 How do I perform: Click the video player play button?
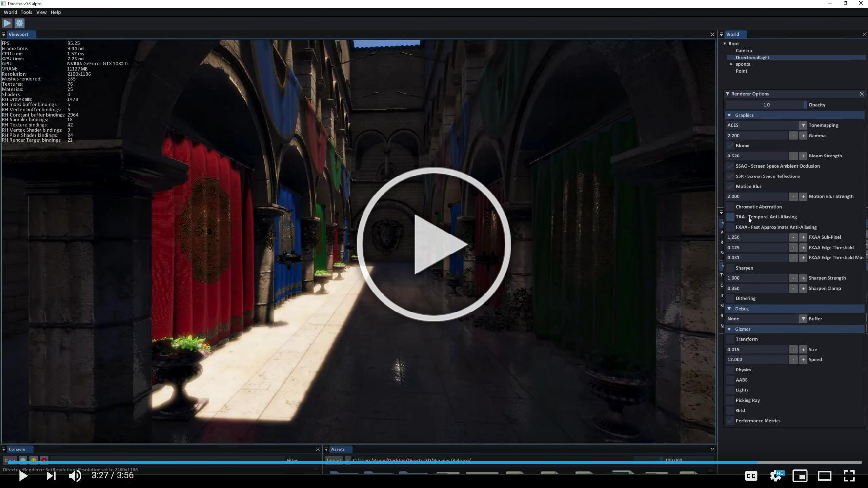click(x=23, y=476)
